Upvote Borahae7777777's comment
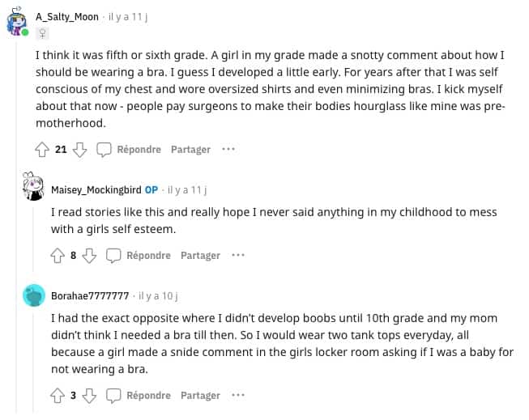This screenshot has height=420, width=529. [58, 396]
